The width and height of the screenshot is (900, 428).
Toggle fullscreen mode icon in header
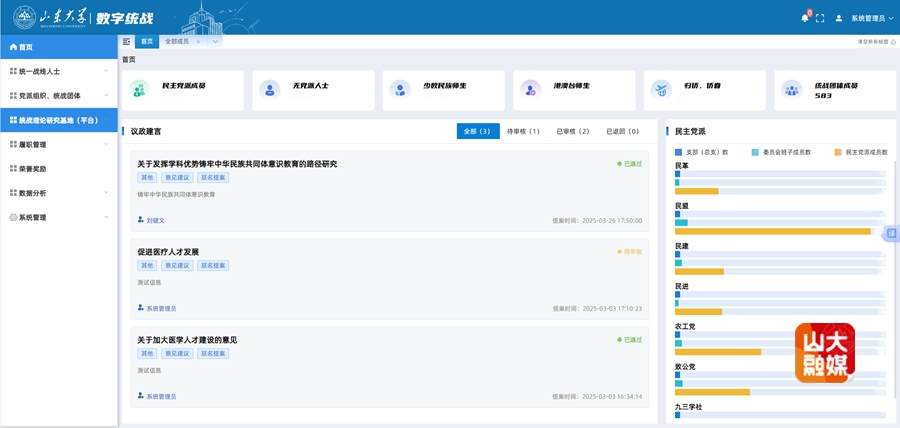pyautogui.click(x=820, y=18)
